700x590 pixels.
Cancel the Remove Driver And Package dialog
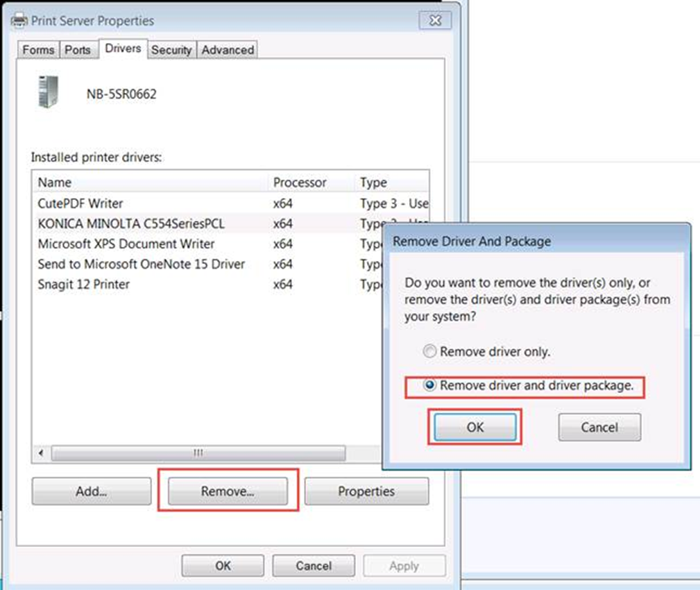tap(599, 428)
